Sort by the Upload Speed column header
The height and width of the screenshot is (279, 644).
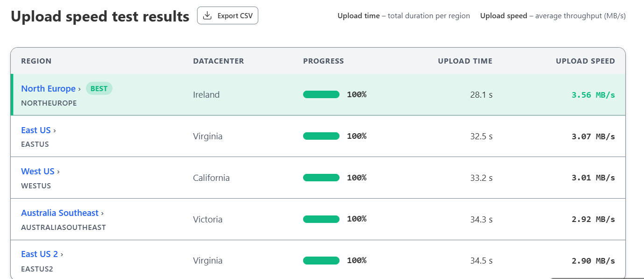tap(585, 61)
